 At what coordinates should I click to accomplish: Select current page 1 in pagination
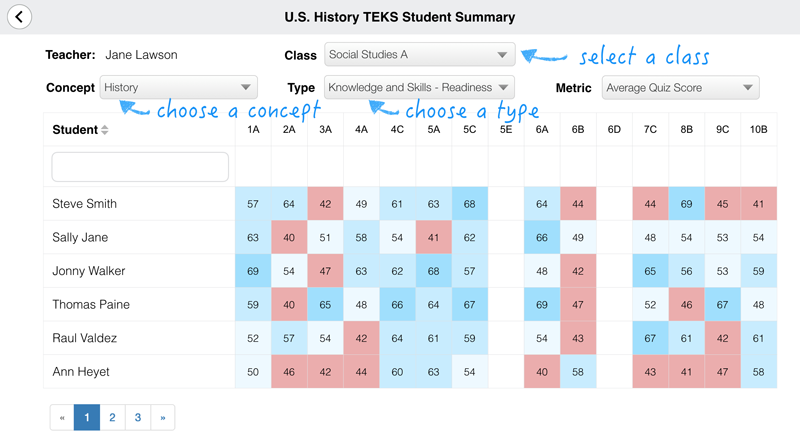point(87,418)
